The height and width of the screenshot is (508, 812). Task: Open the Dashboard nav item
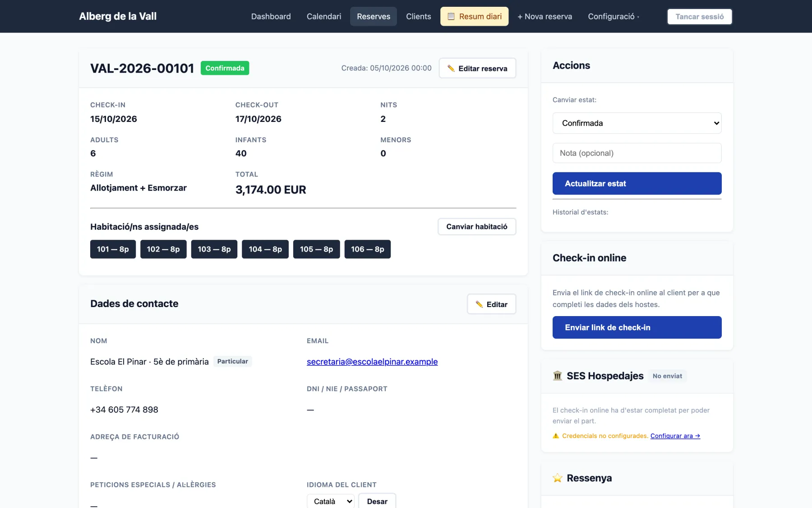tap(271, 16)
